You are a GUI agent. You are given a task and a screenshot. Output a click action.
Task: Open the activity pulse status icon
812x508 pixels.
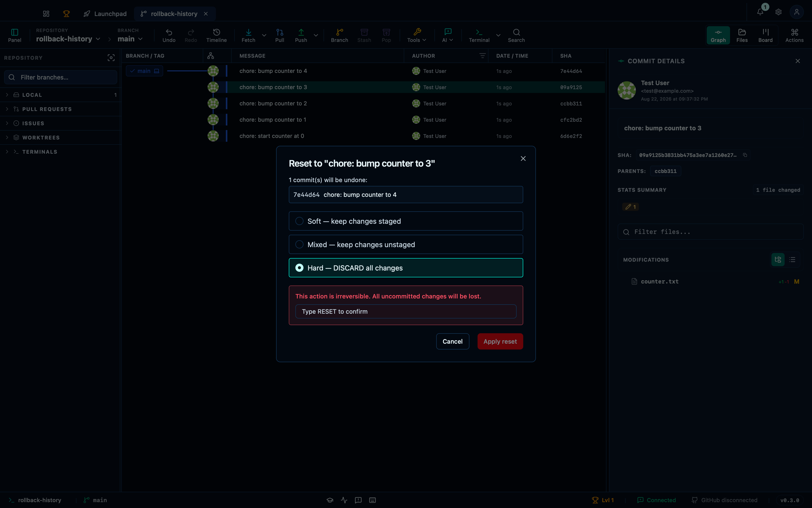tap(344, 500)
